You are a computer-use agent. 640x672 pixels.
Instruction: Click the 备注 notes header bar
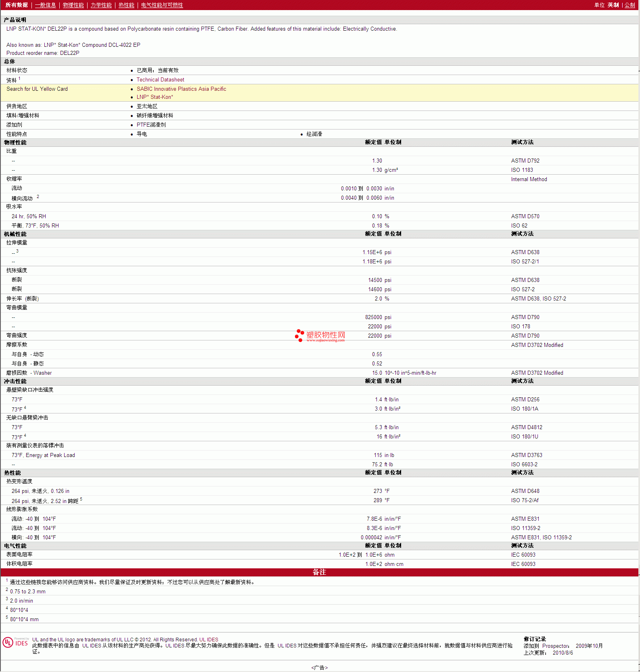coord(320,572)
